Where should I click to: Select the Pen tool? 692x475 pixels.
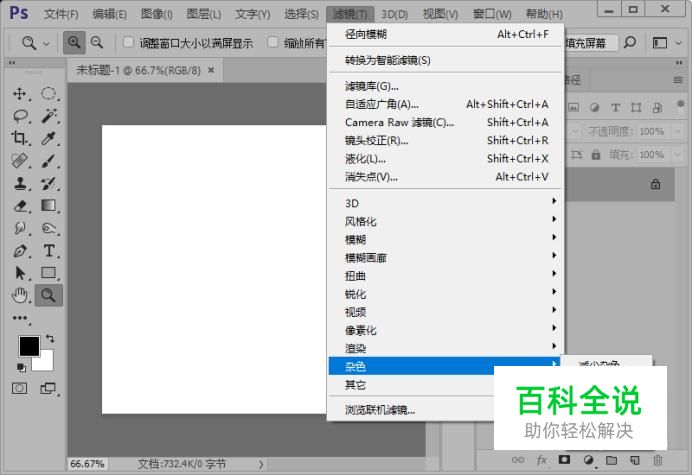[19, 251]
